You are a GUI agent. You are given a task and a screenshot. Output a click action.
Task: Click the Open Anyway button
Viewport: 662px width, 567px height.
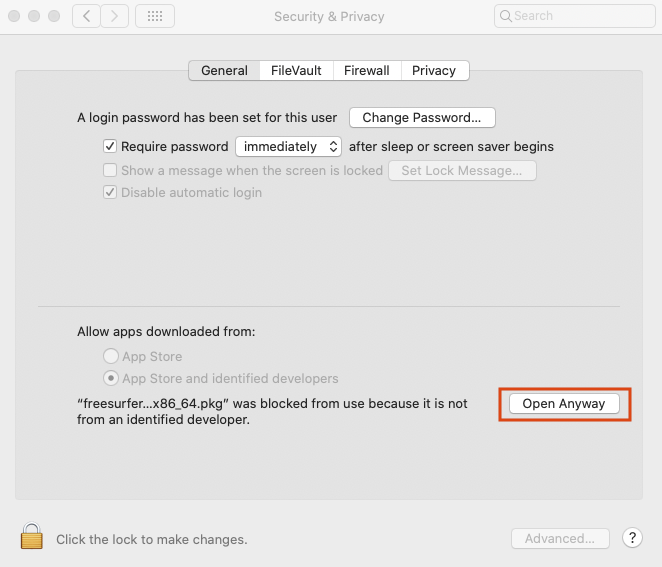coord(564,404)
